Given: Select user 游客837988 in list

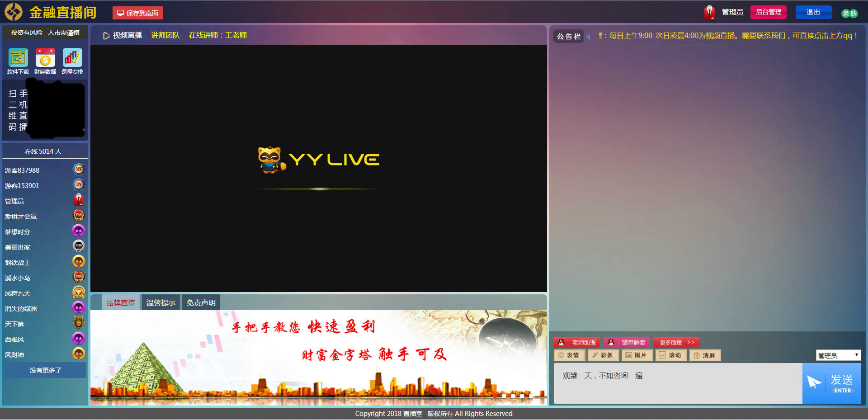Looking at the screenshot, I should pos(22,170).
